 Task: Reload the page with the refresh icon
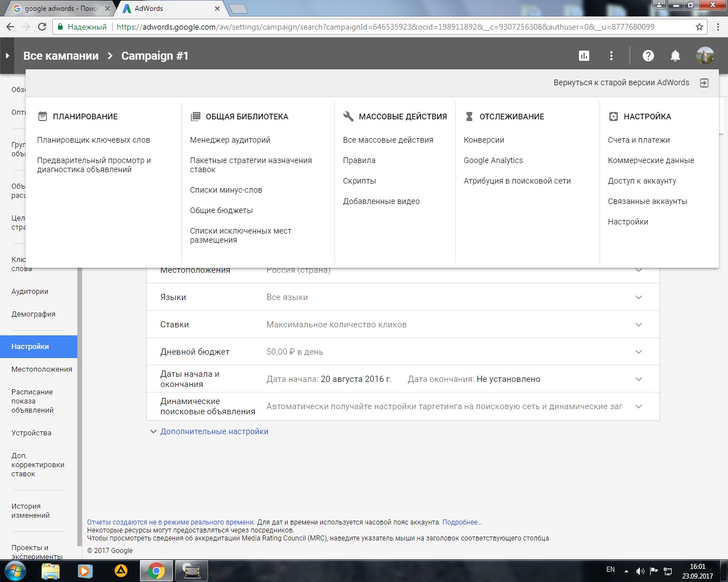coord(42,27)
